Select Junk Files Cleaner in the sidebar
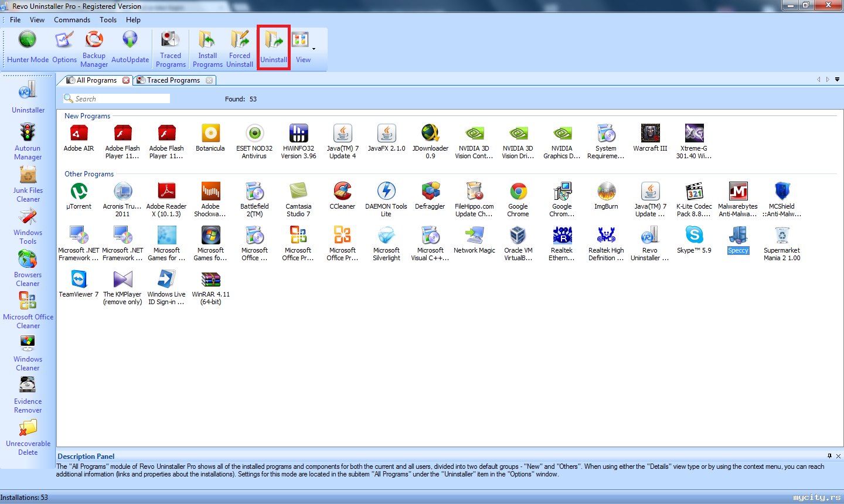This screenshot has width=844, height=504. coord(28,184)
